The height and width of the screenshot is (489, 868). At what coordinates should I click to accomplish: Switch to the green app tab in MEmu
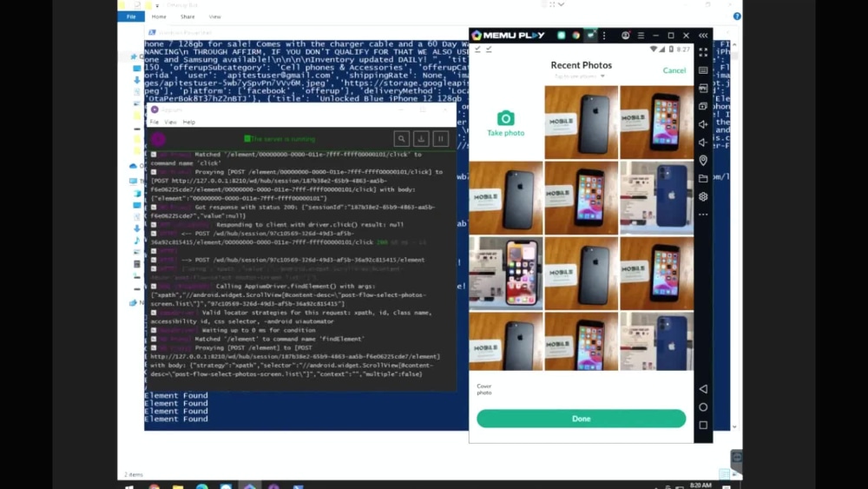(562, 36)
